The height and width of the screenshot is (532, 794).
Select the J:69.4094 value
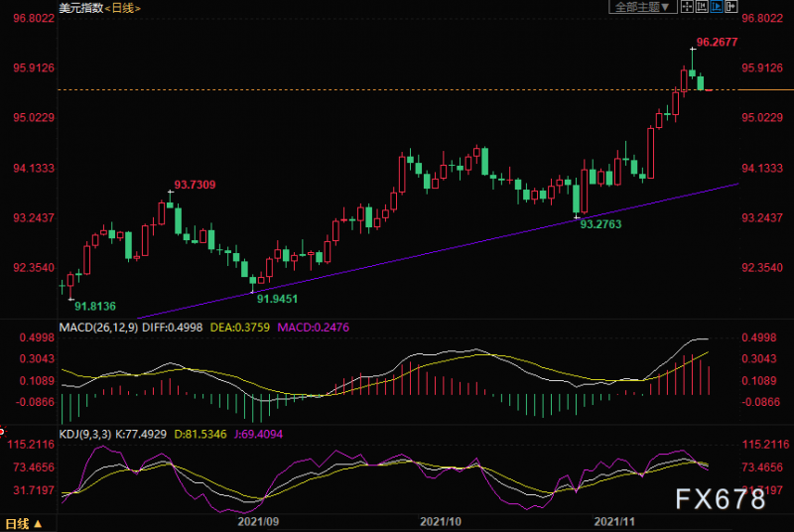coord(259,434)
